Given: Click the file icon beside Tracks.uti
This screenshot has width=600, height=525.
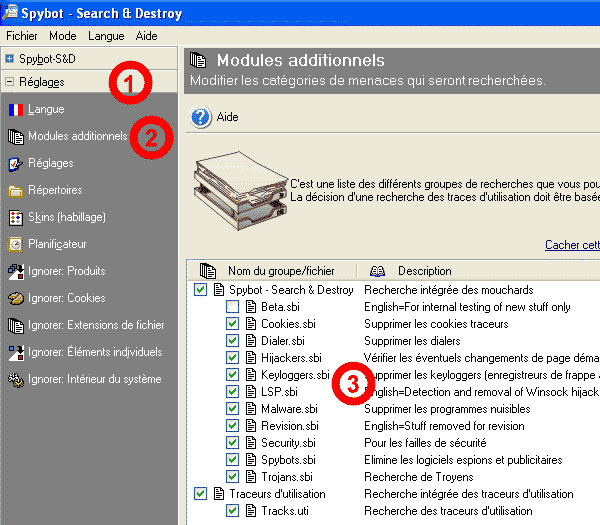Looking at the screenshot, I should (x=251, y=511).
